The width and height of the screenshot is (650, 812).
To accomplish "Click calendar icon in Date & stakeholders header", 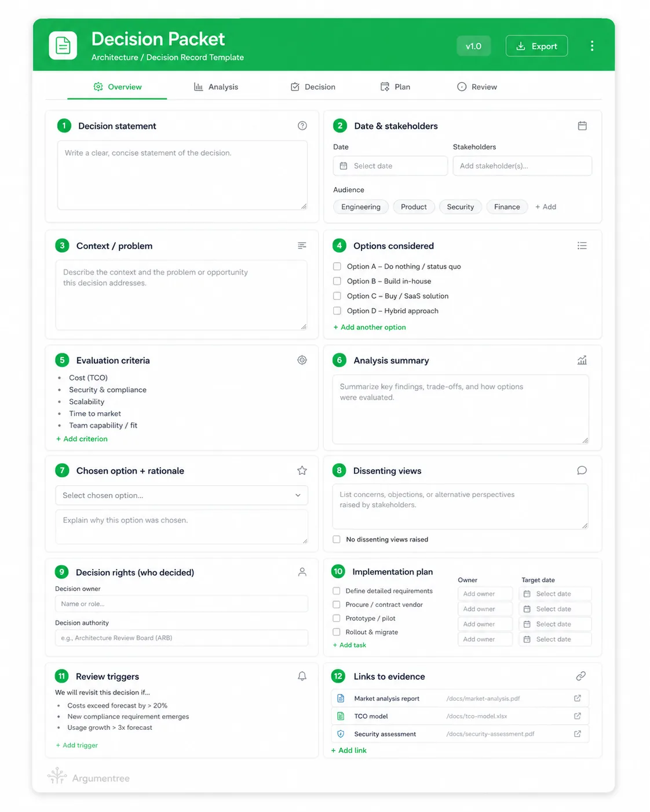I will (x=582, y=126).
